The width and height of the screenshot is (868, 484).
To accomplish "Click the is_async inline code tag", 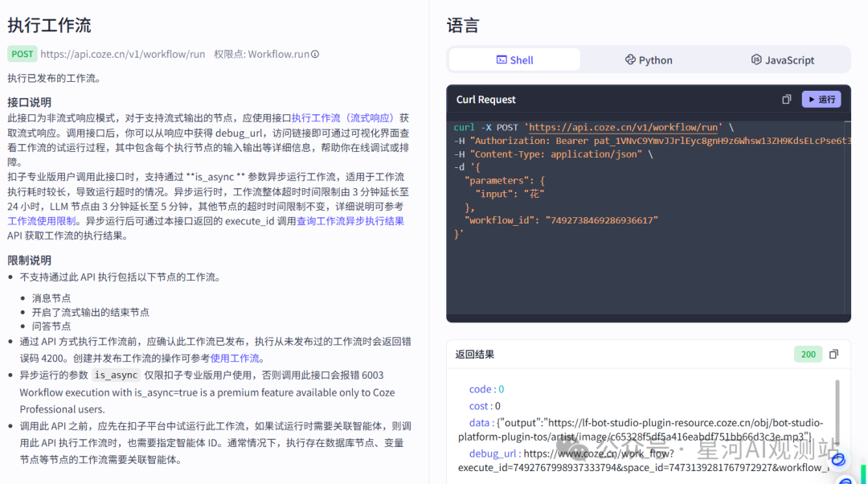I will (x=116, y=375).
